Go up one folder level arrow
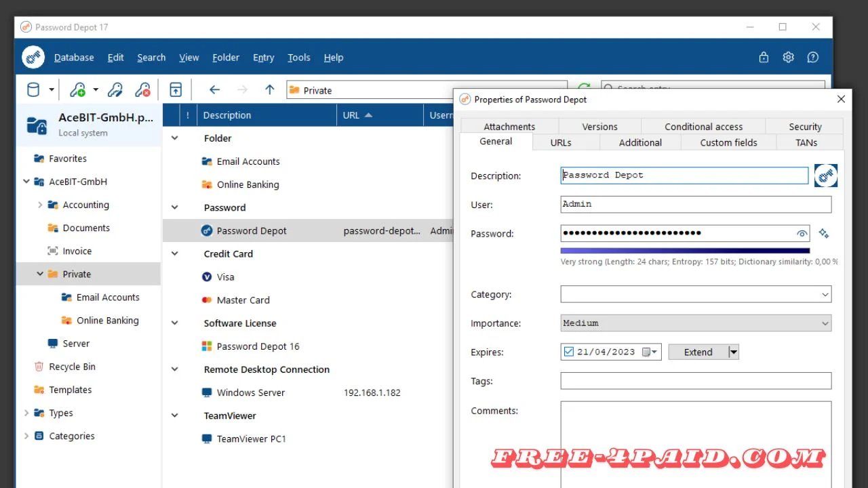 270,89
